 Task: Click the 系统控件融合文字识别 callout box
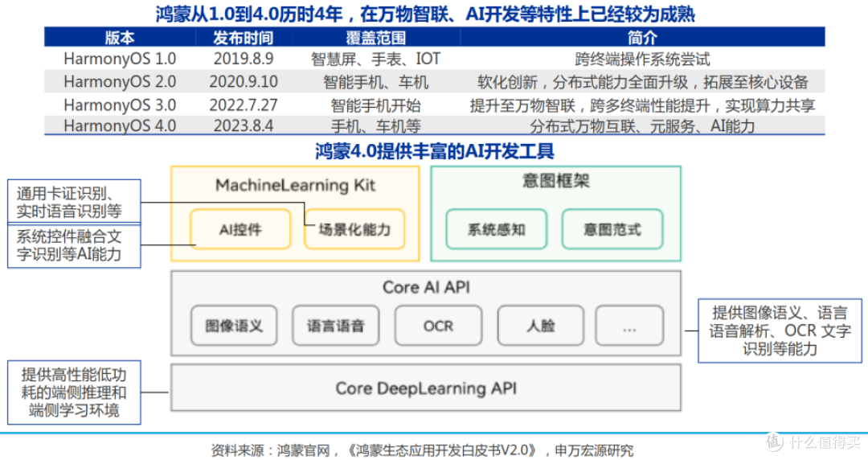pos(74,246)
